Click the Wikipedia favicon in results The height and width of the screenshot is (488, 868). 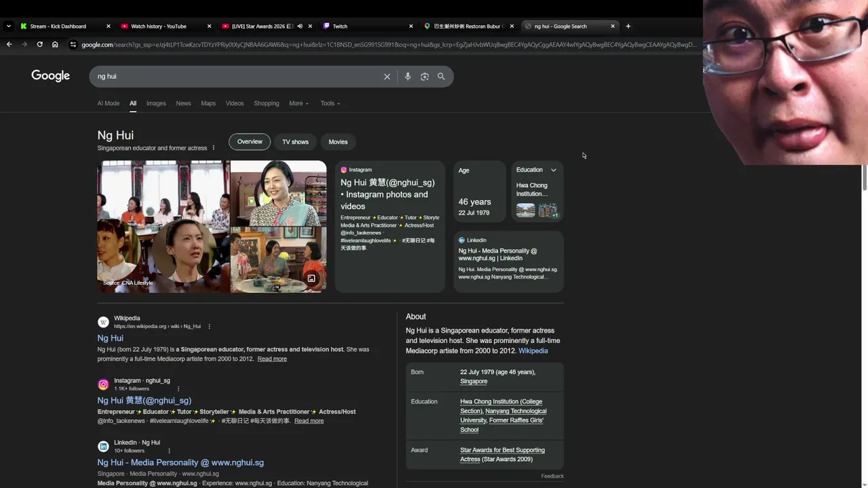pos(103,323)
